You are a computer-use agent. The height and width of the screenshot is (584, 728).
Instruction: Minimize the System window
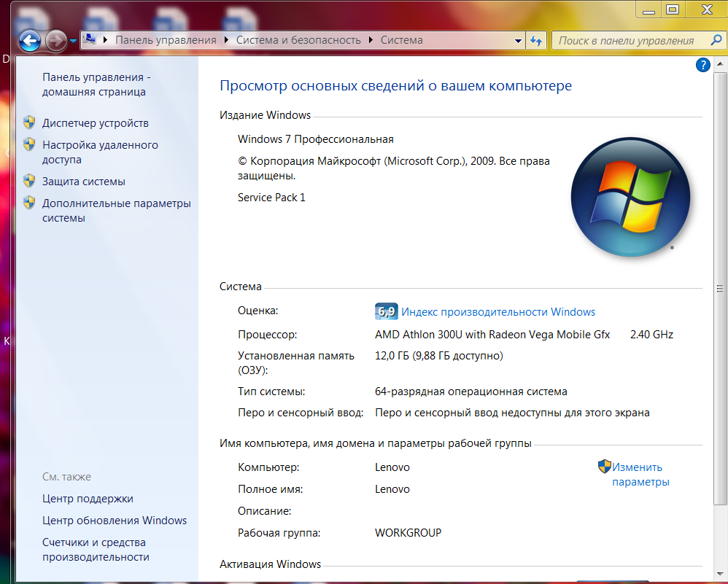point(649,9)
